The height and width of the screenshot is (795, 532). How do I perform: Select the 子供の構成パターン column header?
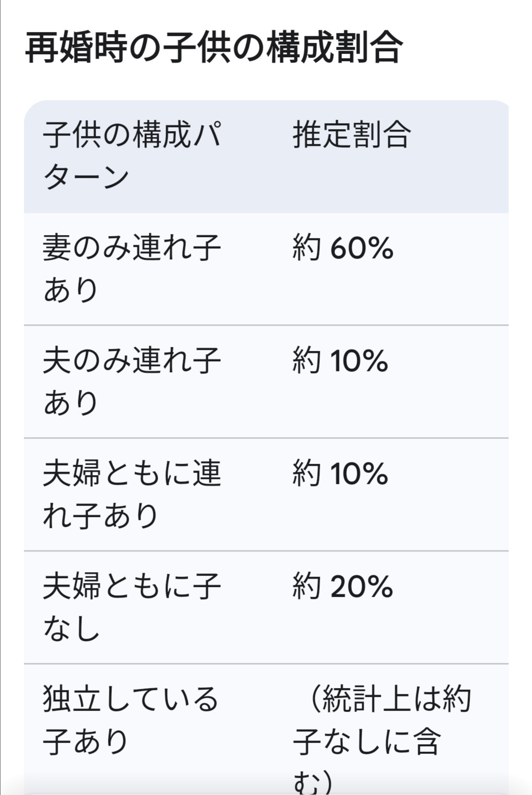pos(132,156)
